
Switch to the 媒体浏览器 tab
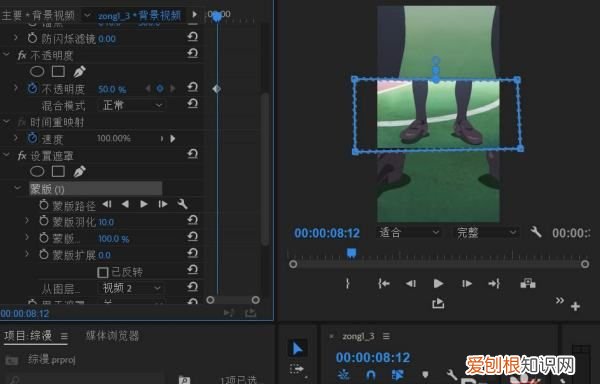112,336
